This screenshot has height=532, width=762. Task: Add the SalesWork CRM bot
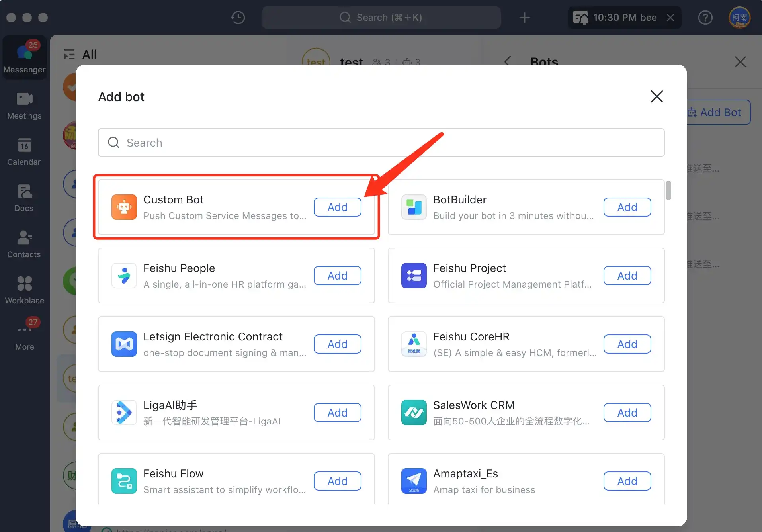pyautogui.click(x=627, y=413)
